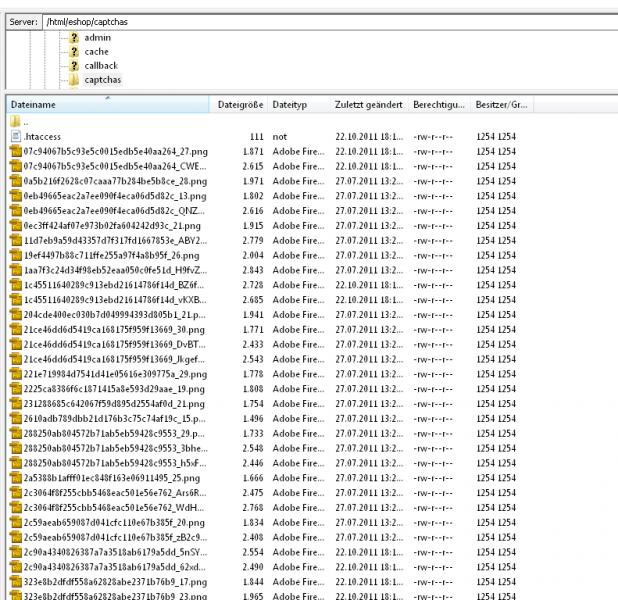Select file 323e8b2dfdf558a62828abe2371b76b9_17.png

click(114, 581)
